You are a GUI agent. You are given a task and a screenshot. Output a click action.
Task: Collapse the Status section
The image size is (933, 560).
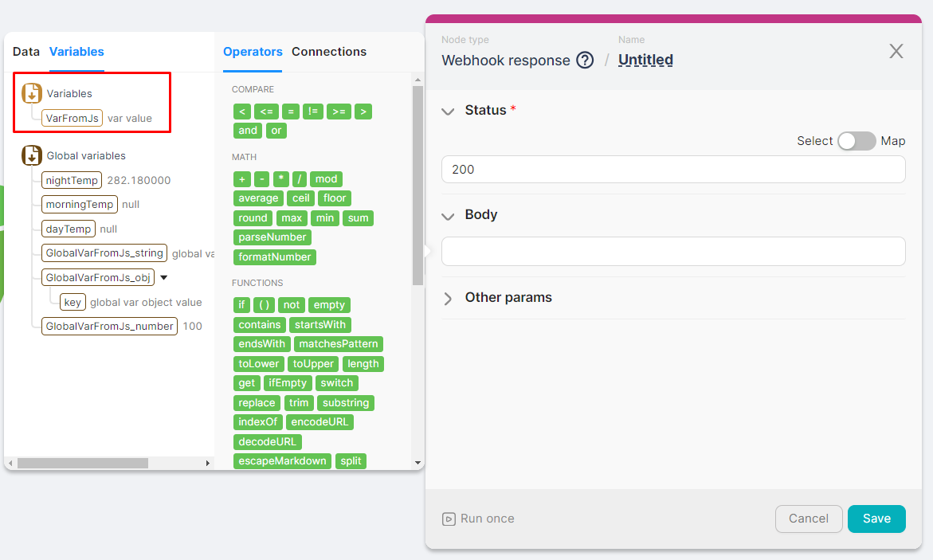(448, 112)
